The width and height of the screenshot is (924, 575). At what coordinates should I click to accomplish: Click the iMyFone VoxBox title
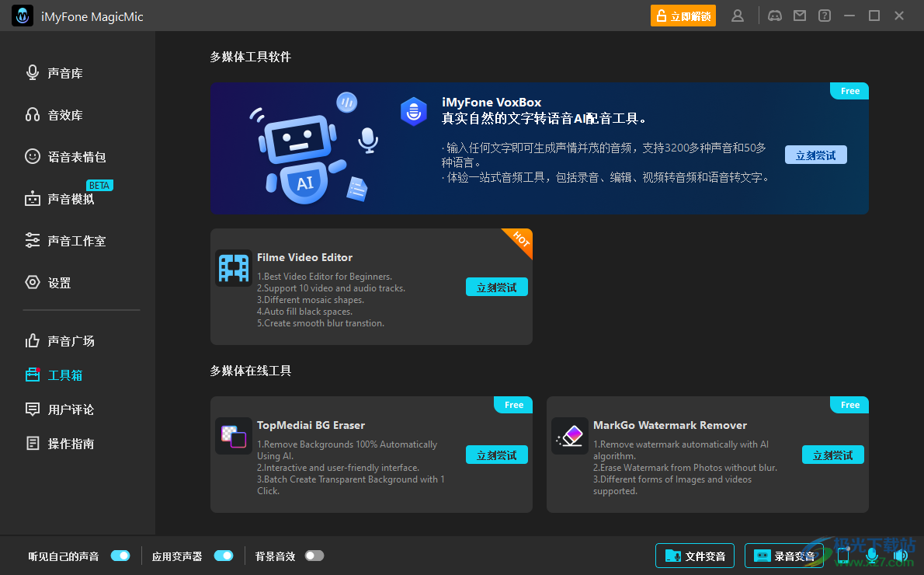[492, 102]
